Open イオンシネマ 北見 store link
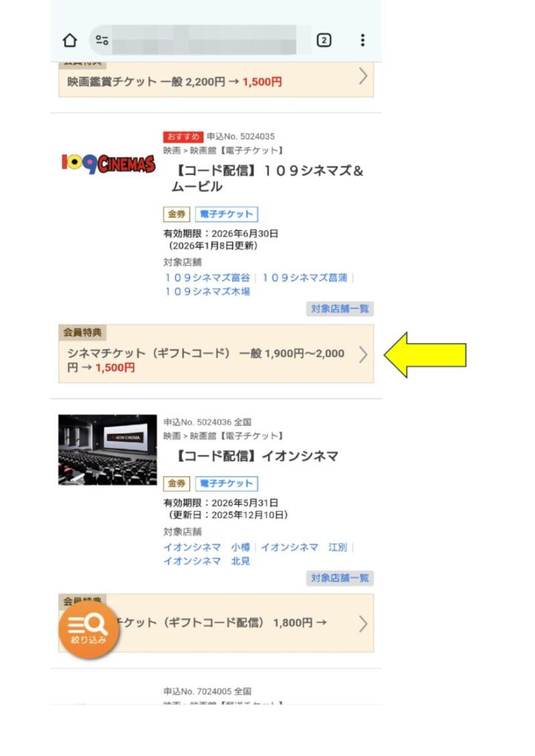Screen dimensions: 535x756 click(207, 561)
